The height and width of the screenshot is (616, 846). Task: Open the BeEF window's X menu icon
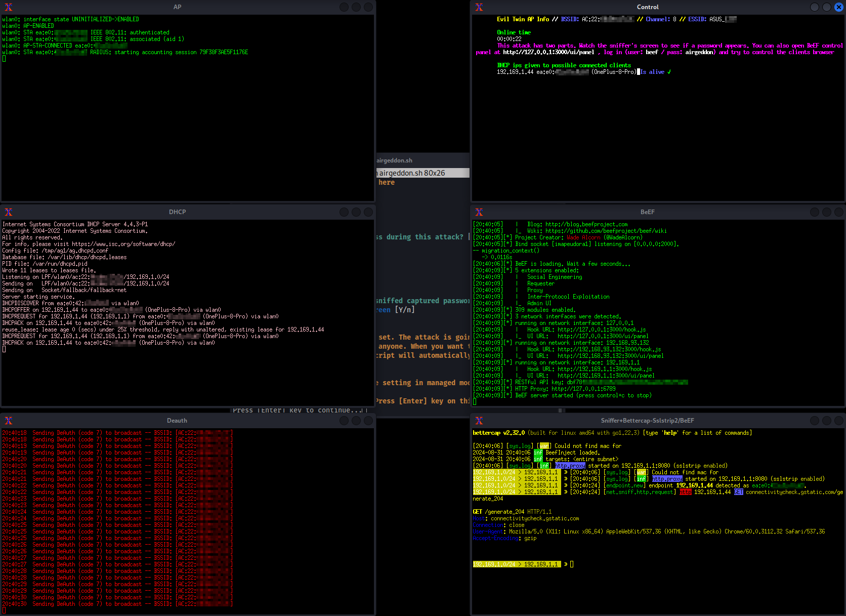coord(479,212)
